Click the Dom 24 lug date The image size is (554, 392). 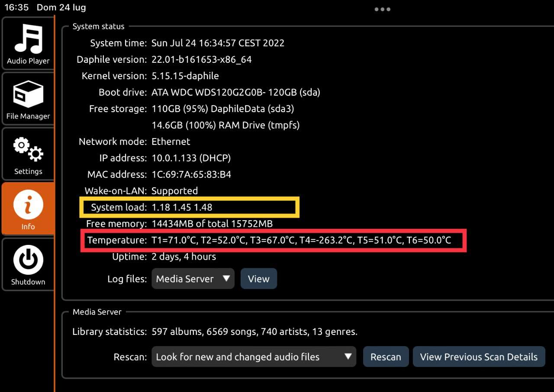(61, 7)
